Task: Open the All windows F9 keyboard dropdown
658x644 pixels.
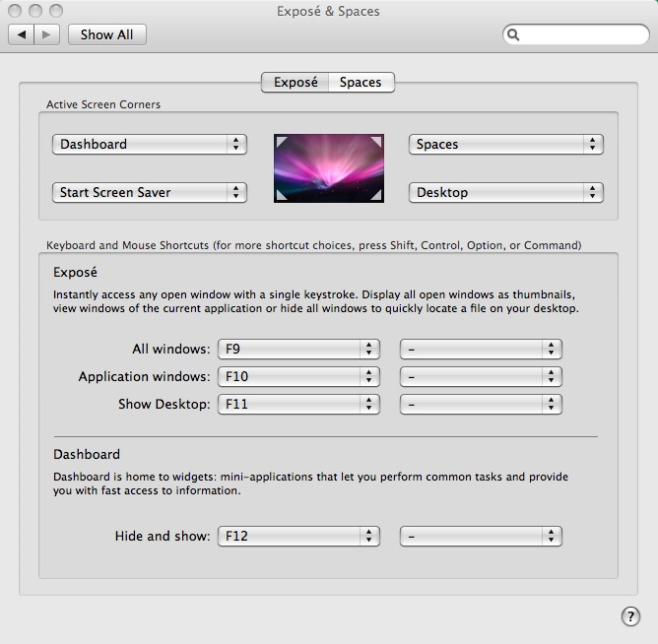Action: [x=298, y=349]
